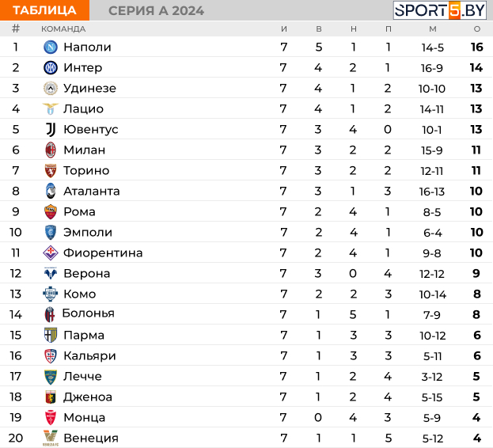The width and height of the screenshot is (493, 448).
Task: Select the ТАБЛИЦА tab header
Action: (44, 10)
